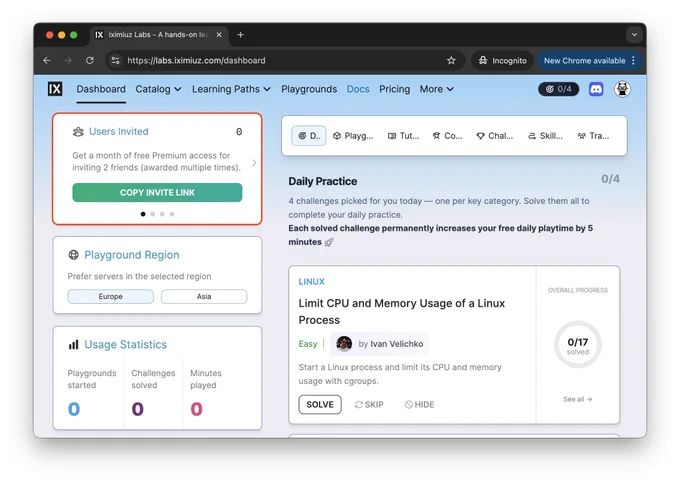Open the user avatar menu
This screenshot has width=680, height=482.
[x=622, y=89]
